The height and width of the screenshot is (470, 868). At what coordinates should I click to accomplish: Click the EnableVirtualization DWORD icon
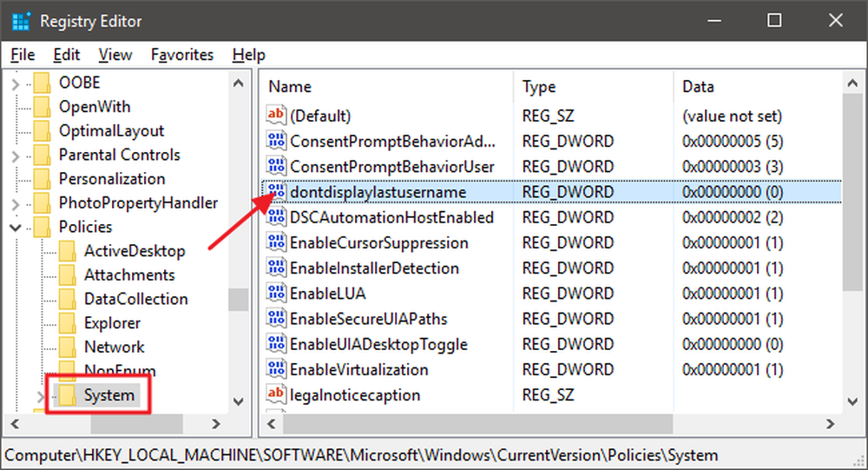pyautogui.click(x=276, y=369)
